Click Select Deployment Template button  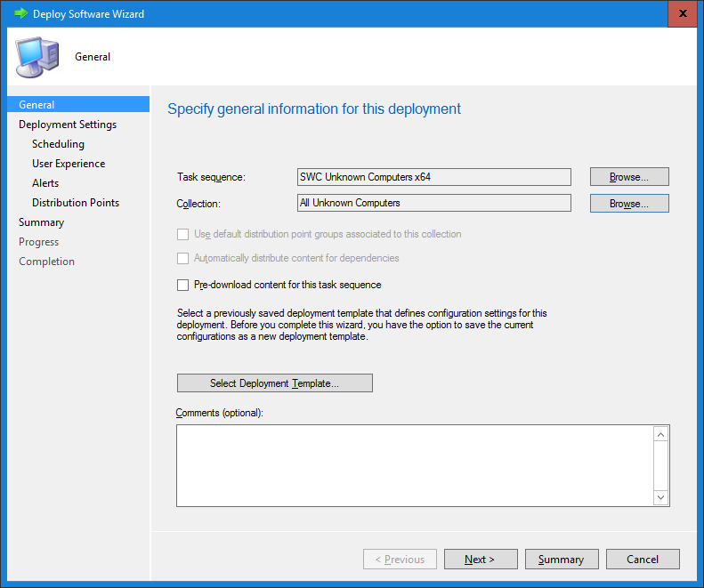[x=274, y=383]
